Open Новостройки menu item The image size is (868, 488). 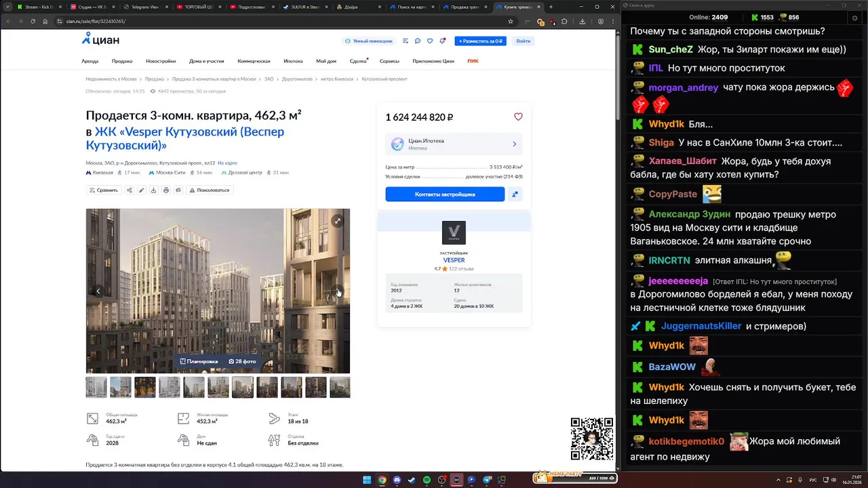pos(161,61)
